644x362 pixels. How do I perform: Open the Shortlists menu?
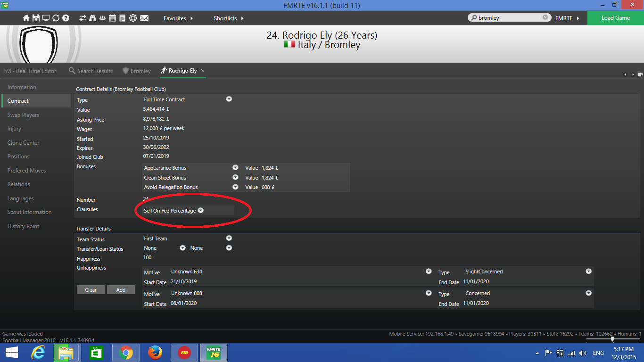(x=229, y=18)
